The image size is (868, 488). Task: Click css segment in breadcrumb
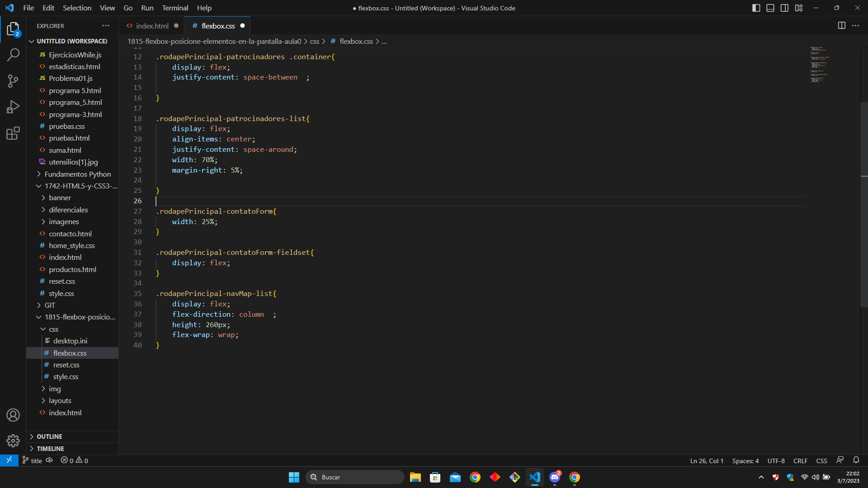click(314, 41)
